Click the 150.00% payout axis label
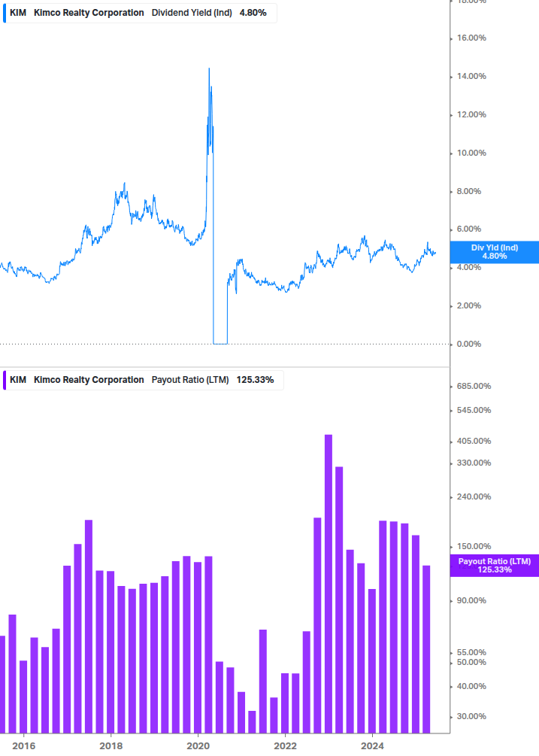This screenshot has height=756, width=539. pos(474,546)
